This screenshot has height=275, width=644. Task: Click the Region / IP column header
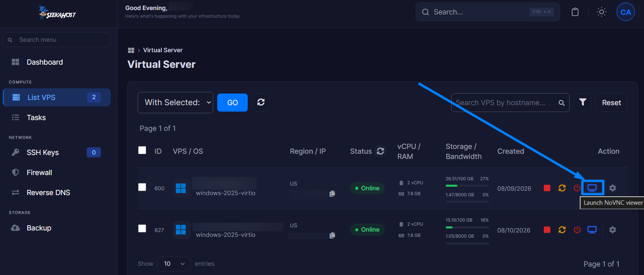308,151
